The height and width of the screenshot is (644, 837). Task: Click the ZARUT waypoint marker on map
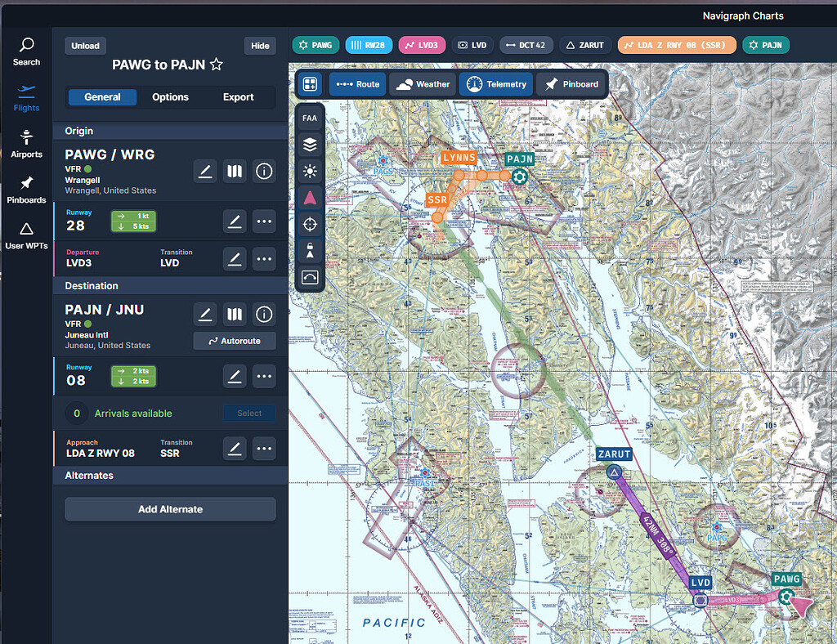click(x=615, y=472)
